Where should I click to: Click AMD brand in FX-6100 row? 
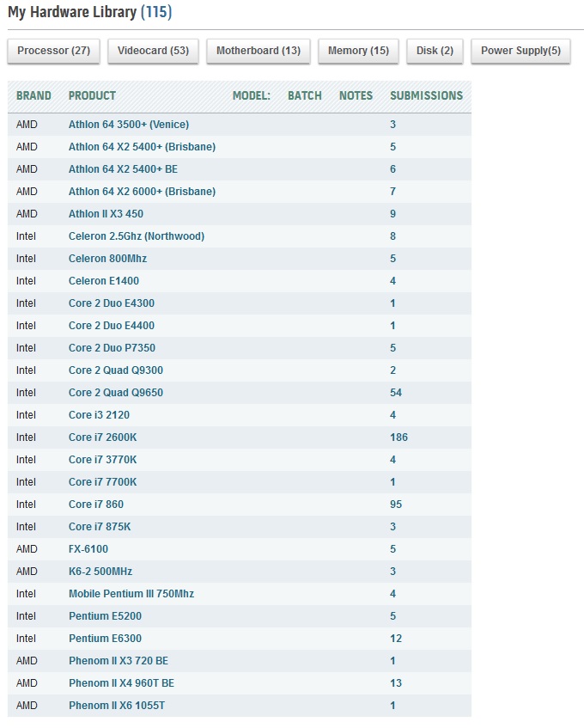27,548
